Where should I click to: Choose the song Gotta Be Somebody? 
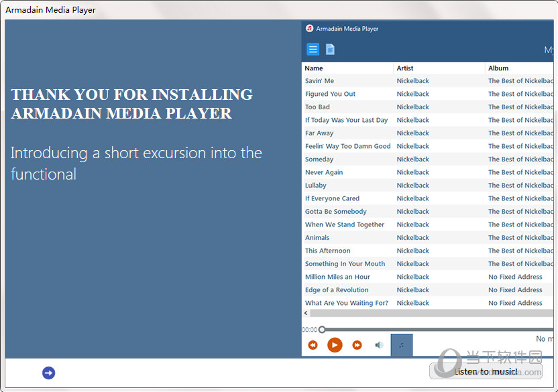[335, 212]
